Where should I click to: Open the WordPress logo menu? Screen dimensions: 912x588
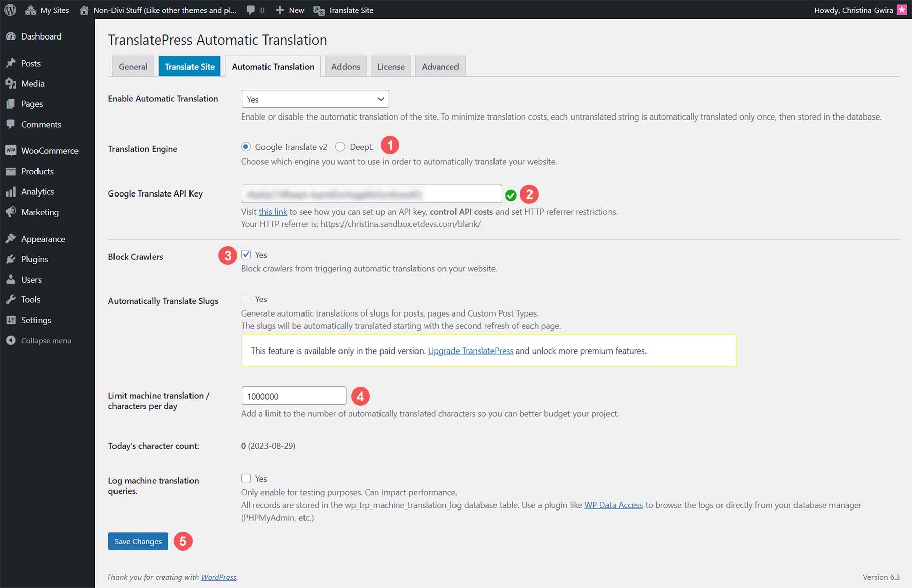point(10,10)
